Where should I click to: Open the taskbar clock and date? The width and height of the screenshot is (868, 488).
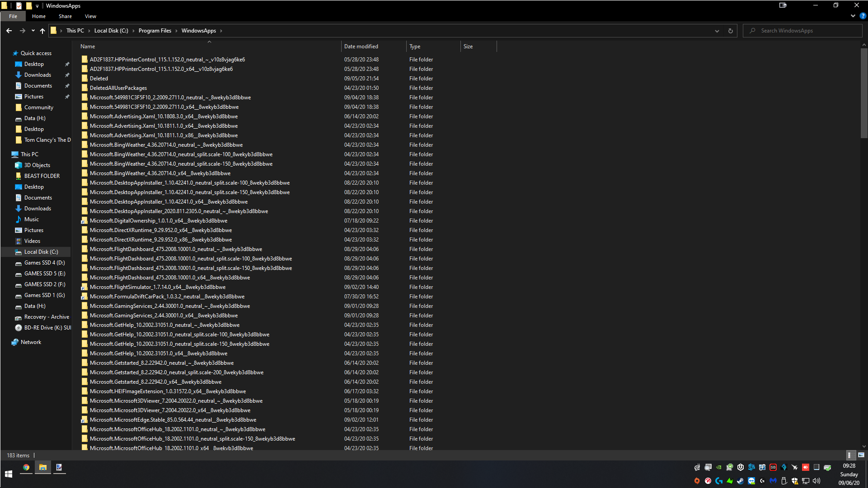coord(849,474)
